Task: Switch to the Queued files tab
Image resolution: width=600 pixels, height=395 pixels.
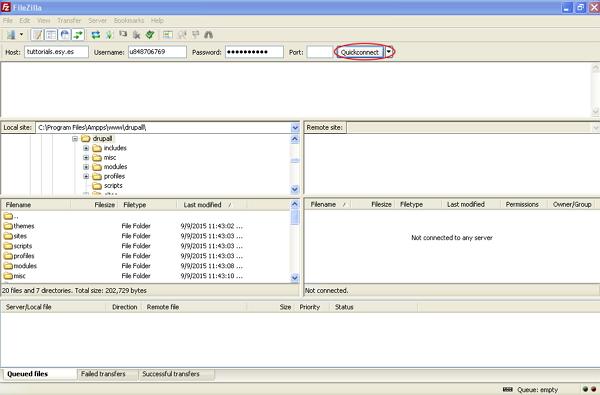Action: 39,374
